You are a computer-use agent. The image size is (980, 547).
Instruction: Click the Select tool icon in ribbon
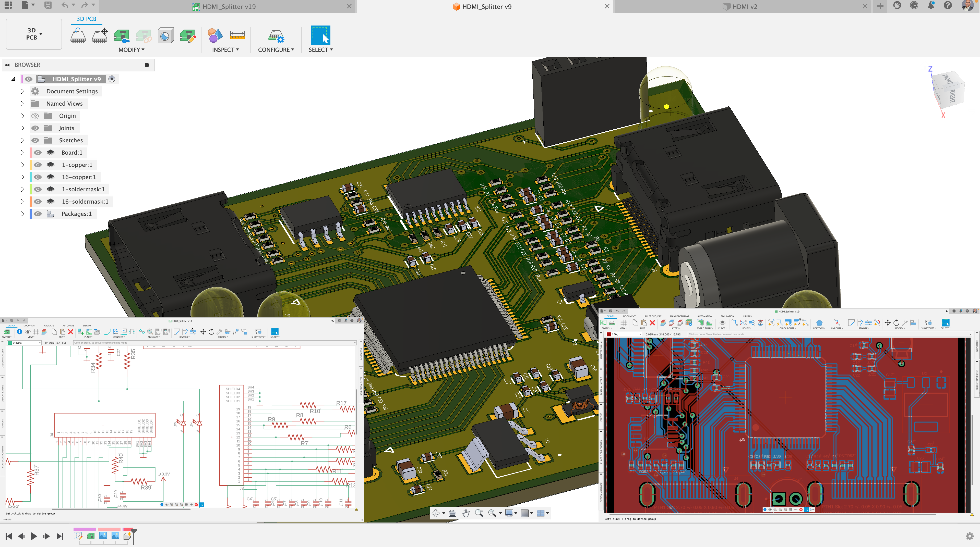(320, 35)
